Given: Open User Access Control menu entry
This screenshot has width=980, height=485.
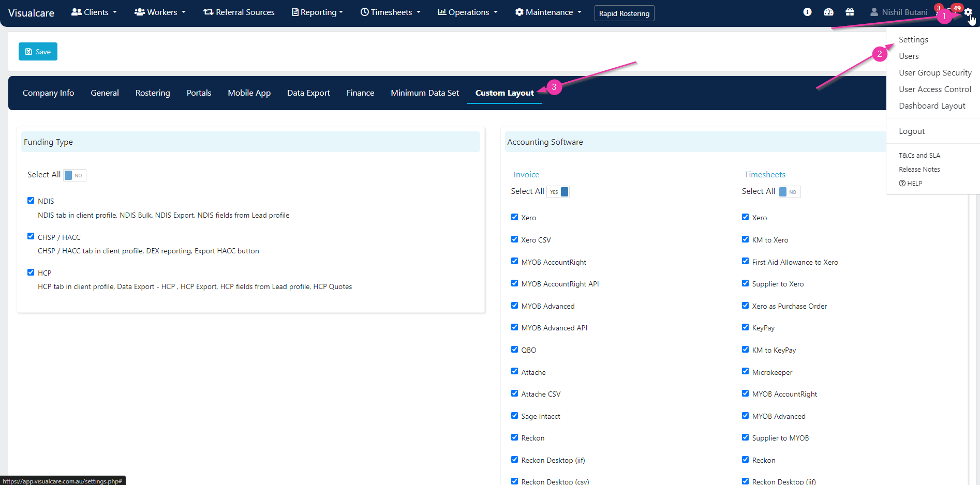Looking at the screenshot, I should click(x=934, y=89).
